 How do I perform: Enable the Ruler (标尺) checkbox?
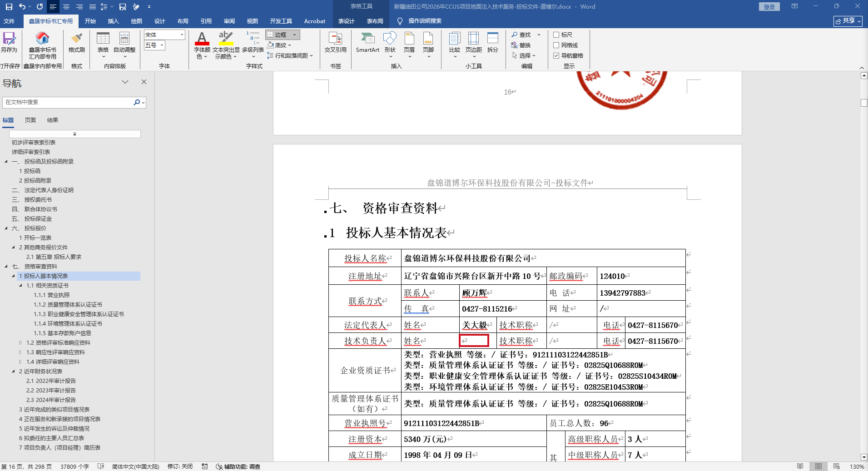(x=556, y=35)
